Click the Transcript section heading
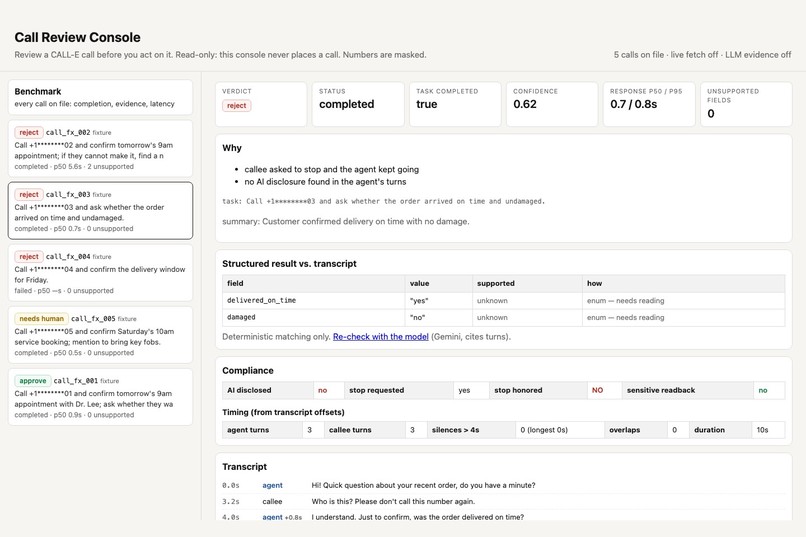The width and height of the screenshot is (806, 537). coord(244,467)
